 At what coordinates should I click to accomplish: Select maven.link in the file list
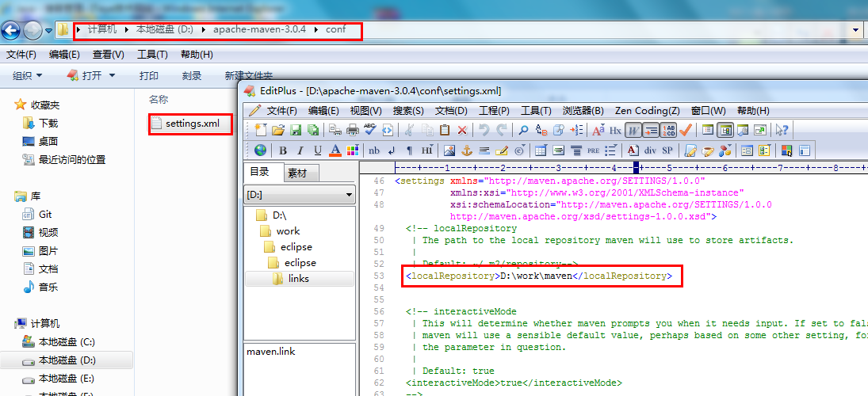click(x=270, y=351)
